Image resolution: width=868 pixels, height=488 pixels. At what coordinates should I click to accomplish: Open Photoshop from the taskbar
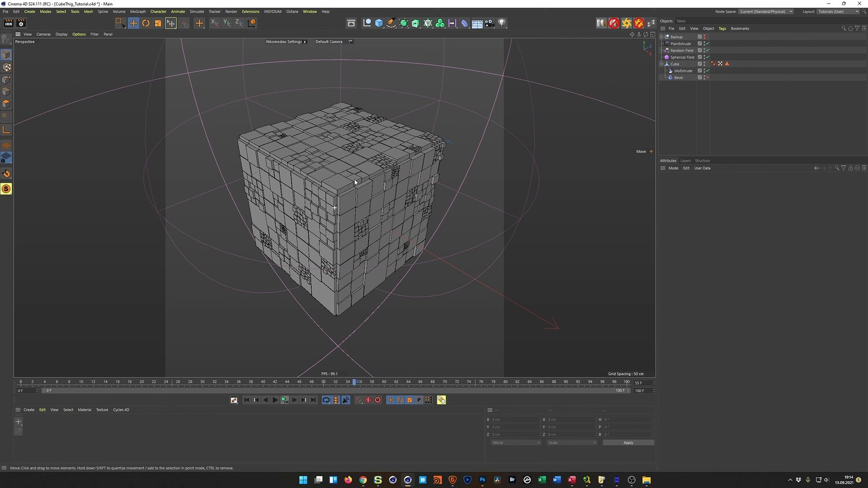(x=483, y=480)
